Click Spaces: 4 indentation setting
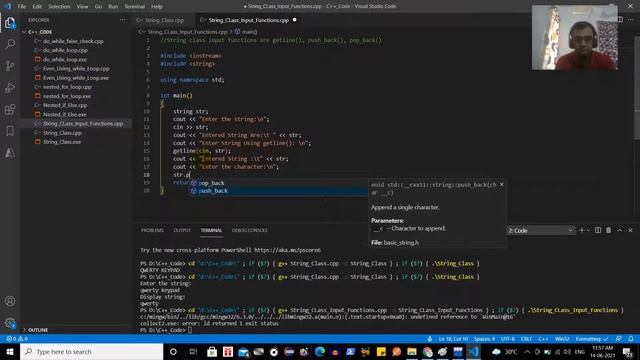 (x=484, y=339)
